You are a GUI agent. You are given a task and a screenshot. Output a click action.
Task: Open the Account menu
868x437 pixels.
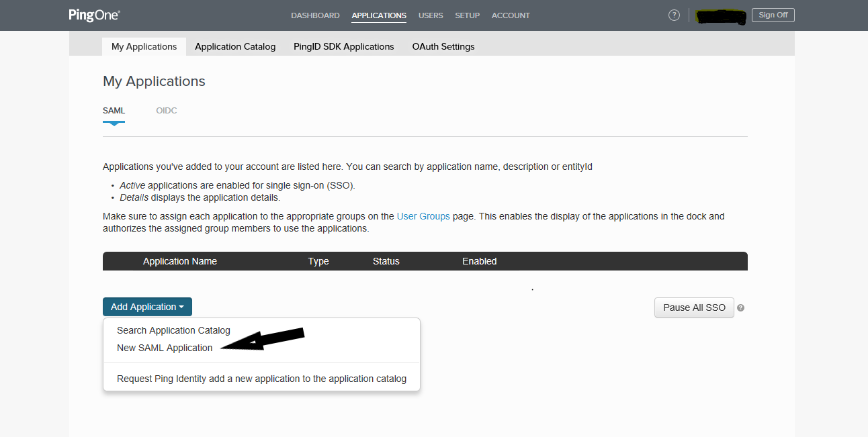pyautogui.click(x=511, y=15)
